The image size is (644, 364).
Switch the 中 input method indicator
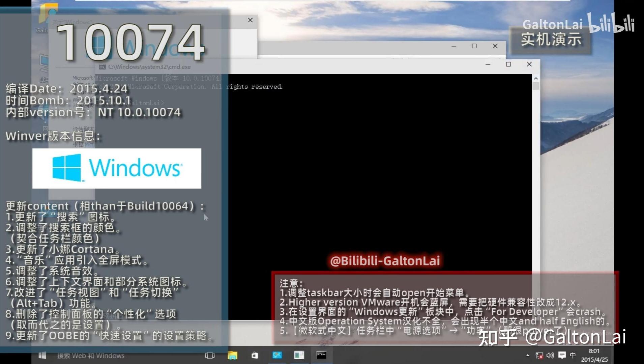pyautogui.click(x=573, y=356)
